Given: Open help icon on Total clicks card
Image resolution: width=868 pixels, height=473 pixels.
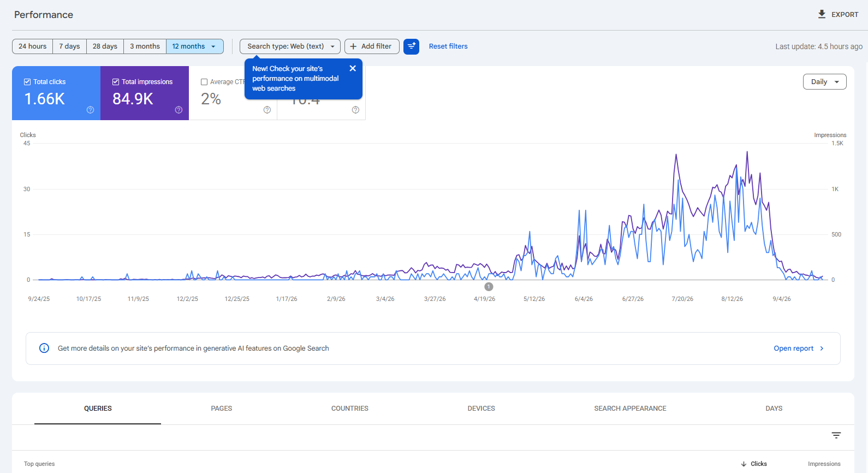Looking at the screenshot, I should [x=91, y=110].
